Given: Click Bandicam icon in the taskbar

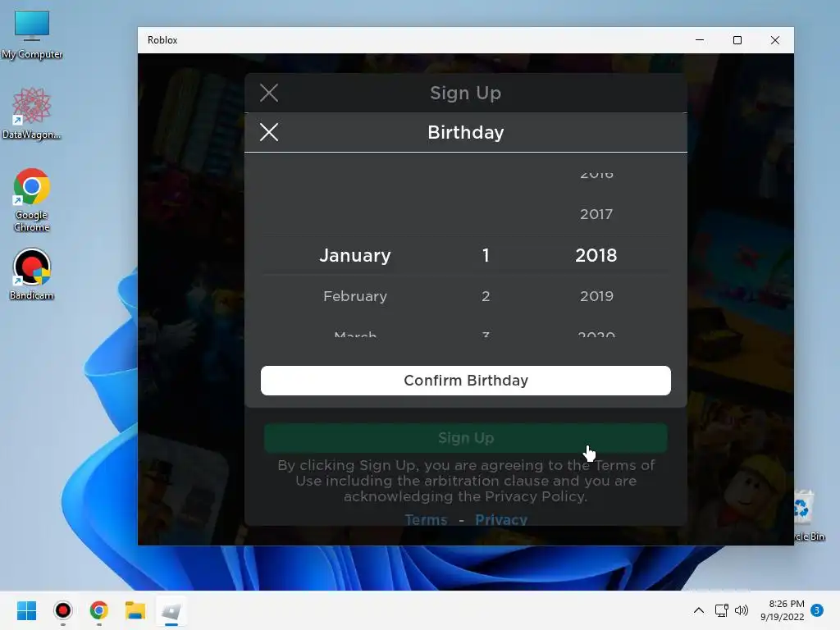Looking at the screenshot, I should [x=62, y=610].
